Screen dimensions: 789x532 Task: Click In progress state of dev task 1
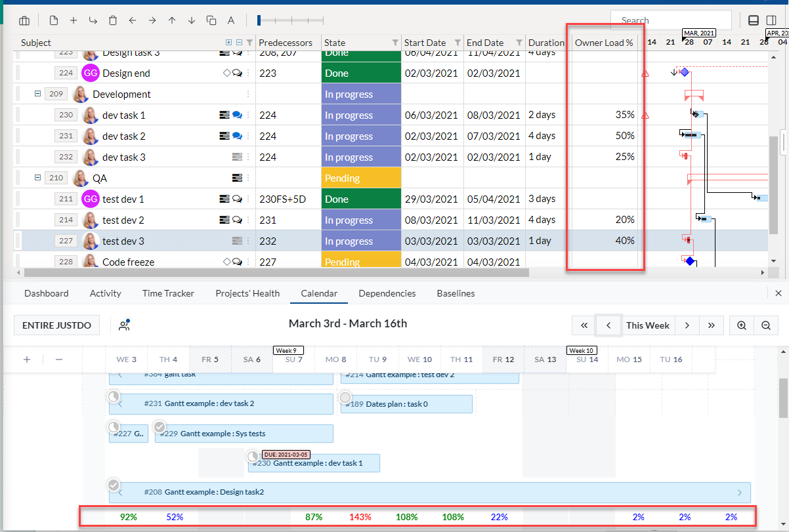(361, 115)
